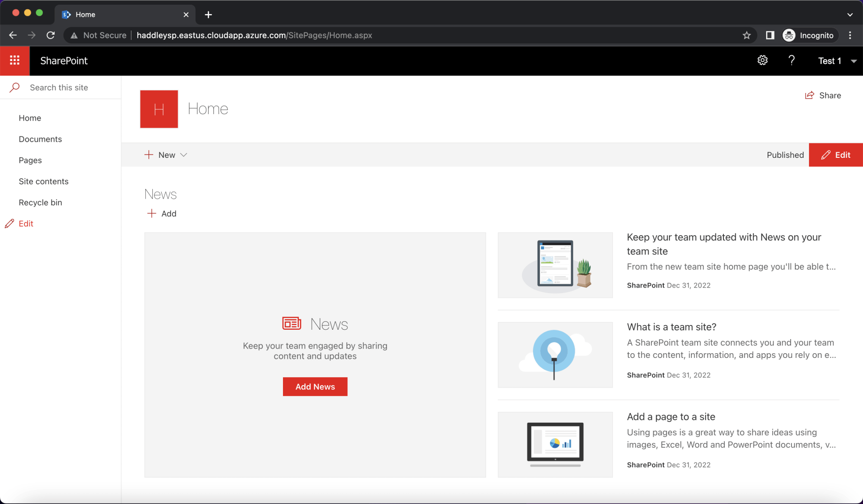This screenshot has width=863, height=504.
Task: Click the search magnifier icon
Action: coord(15,87)
